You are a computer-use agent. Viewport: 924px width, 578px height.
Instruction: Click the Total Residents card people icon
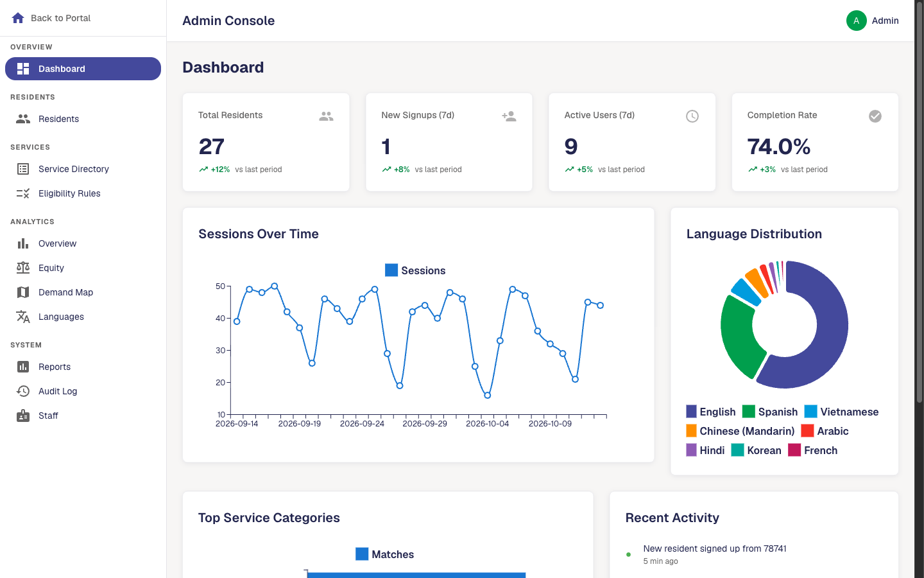click(327, 116)
